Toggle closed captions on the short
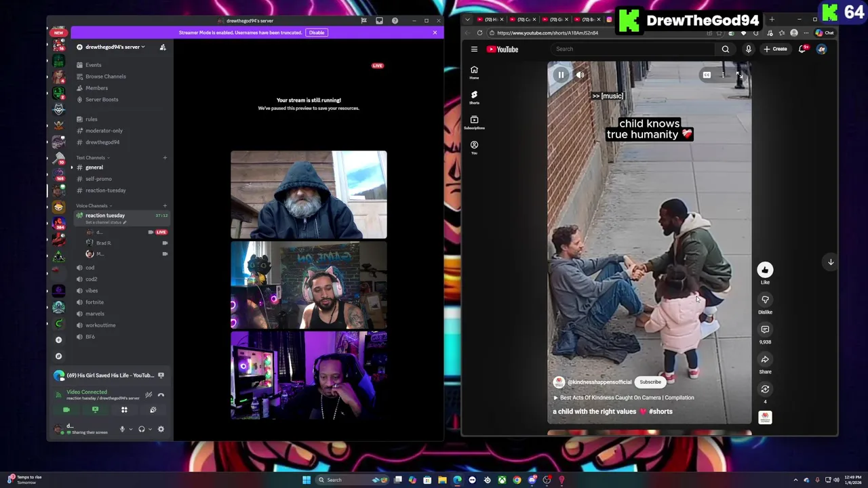This screenshot has height=488, width=868. 707,75
